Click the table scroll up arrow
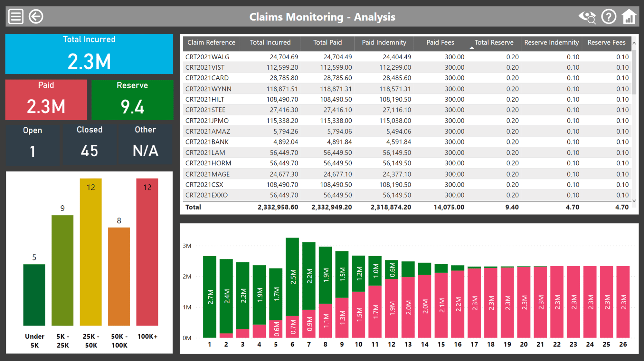 point(634,43)
